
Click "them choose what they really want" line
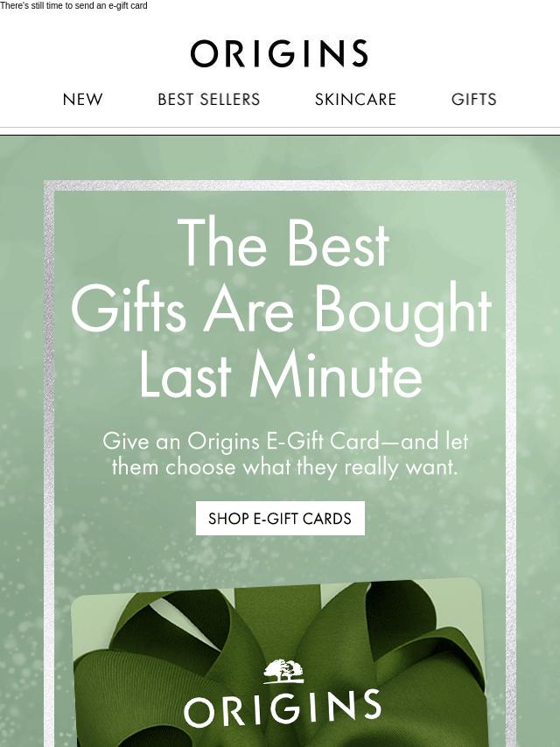point(284,467)
